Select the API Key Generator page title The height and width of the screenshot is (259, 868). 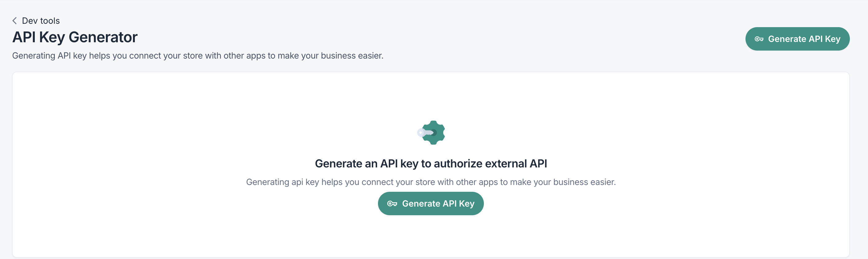(x=75, y=37)
